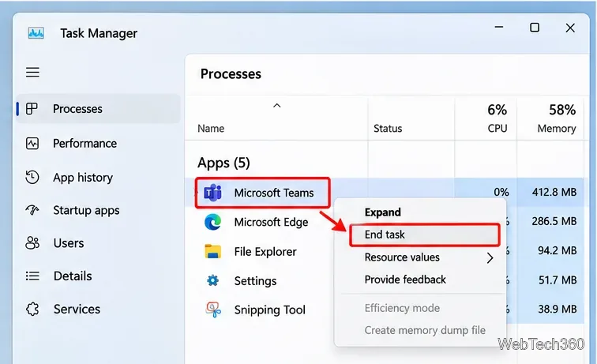The width and height of the screenshot is (597, 364).
Task: Click the Settings gear icon in list
Action: (x=212, y=280)
